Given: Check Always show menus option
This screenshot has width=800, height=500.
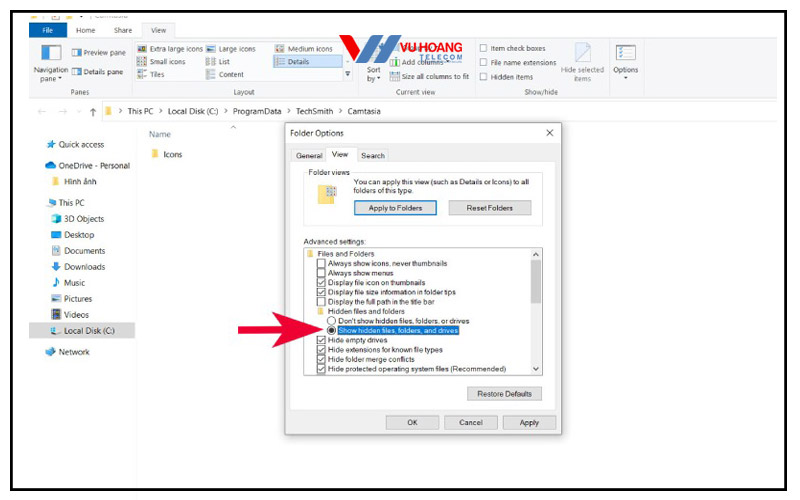Looking at the screenshot, I should pos(321,273).
